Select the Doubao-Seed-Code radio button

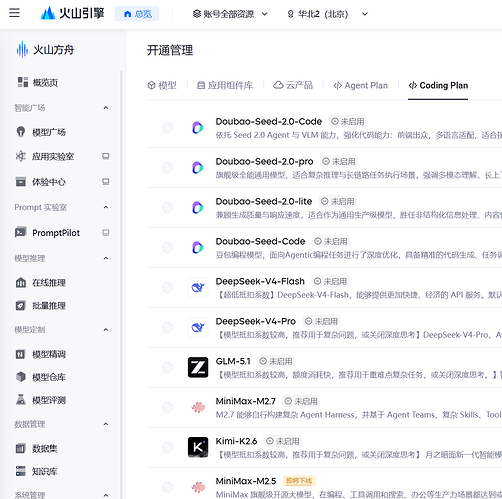pos(167,248)
